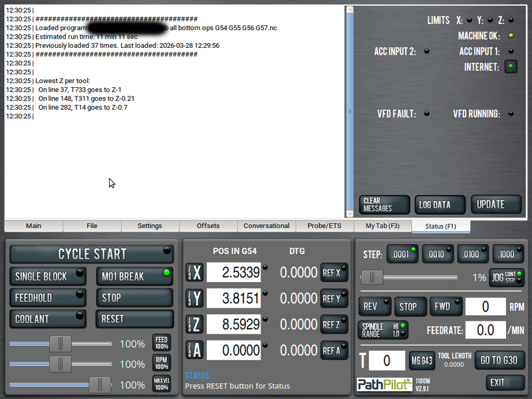Click the Zero Y axis icon
The height and width of the screenshot is (399, 532).
194,299
